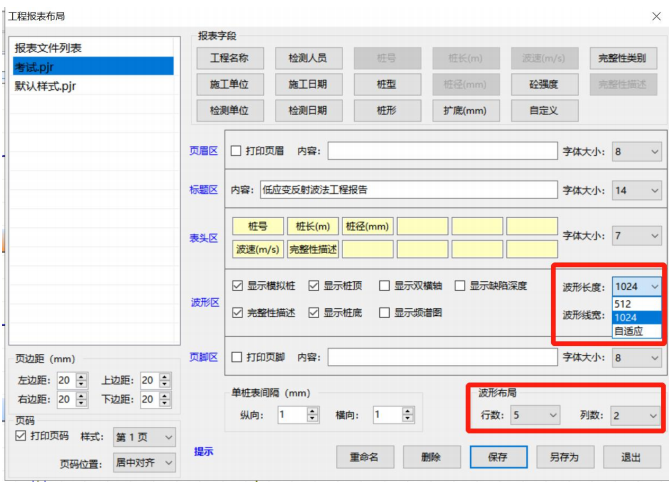The image size is (671, 484).
Task: Pick 512 in the 波形长度 dropdown list
Action: pos(623,305)
